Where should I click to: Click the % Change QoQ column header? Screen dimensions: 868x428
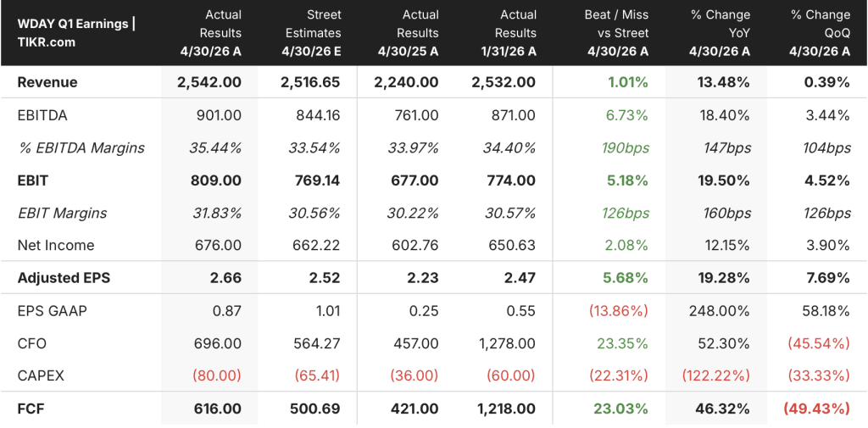tap(820, 33)
